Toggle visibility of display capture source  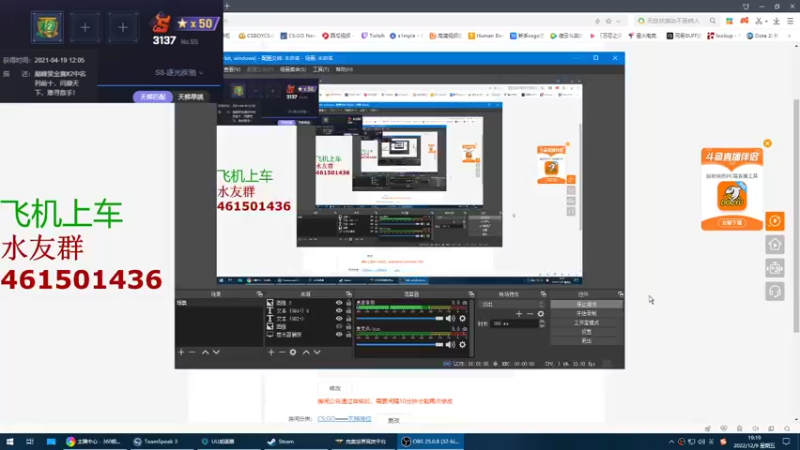(339, 334)
